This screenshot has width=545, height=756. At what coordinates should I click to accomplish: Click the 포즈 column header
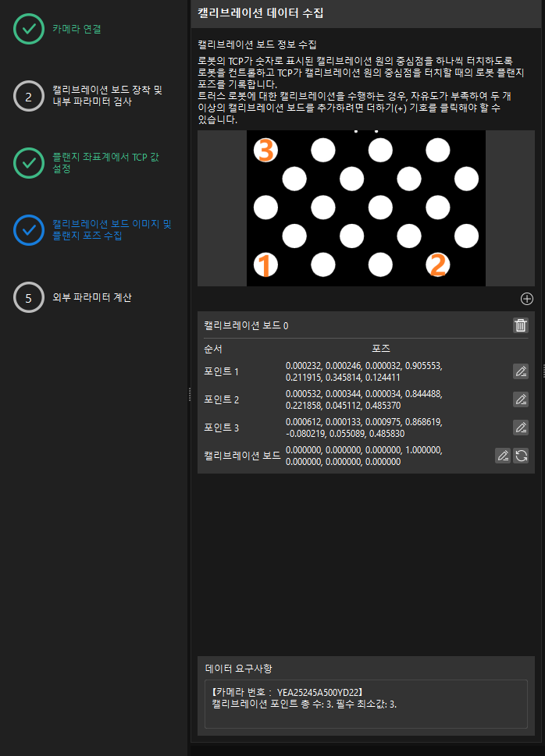(381, 348)
